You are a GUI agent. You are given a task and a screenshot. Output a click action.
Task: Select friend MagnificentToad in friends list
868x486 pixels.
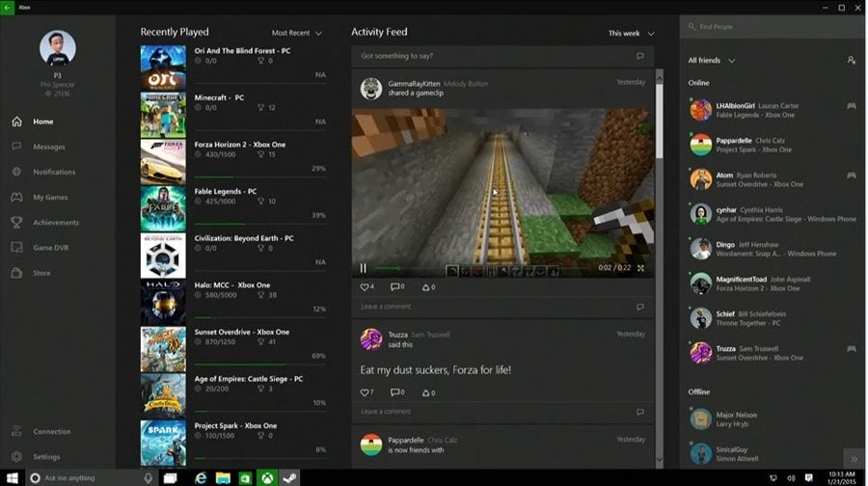[x=773, y=283]
